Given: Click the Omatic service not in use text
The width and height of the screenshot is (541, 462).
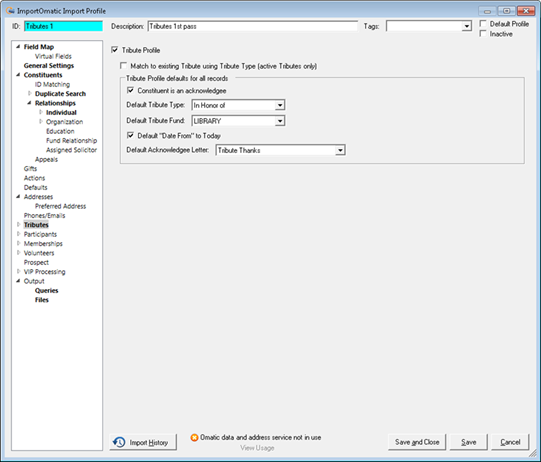Looking at the screenshot, I should pos(260,437).
